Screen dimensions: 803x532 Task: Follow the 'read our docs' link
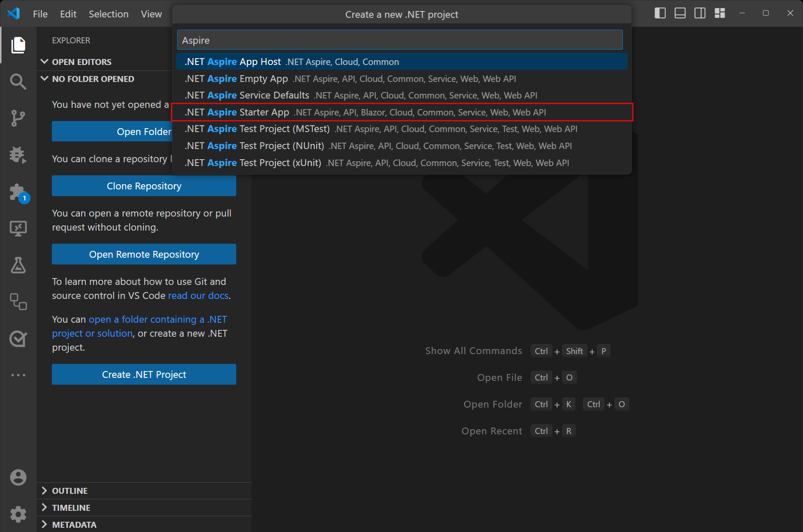click(198, 296)
